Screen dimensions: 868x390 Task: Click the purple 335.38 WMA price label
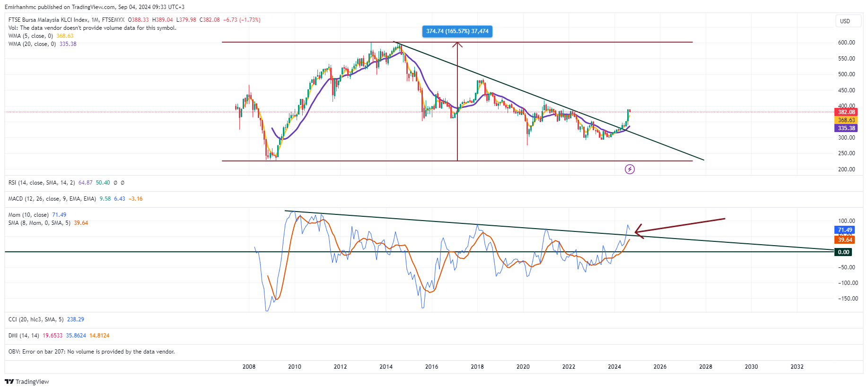[x=846, y=128]
